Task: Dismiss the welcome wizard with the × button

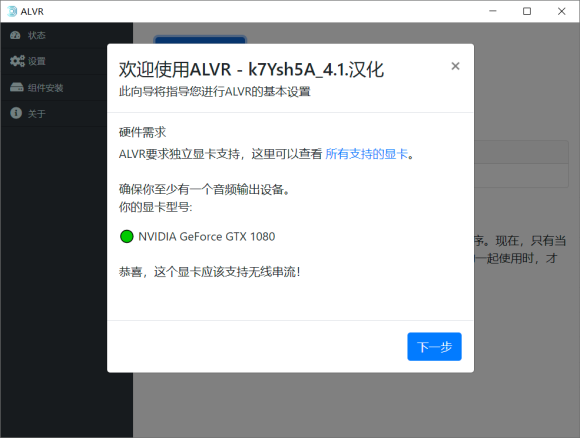Action: pos(455,66)
